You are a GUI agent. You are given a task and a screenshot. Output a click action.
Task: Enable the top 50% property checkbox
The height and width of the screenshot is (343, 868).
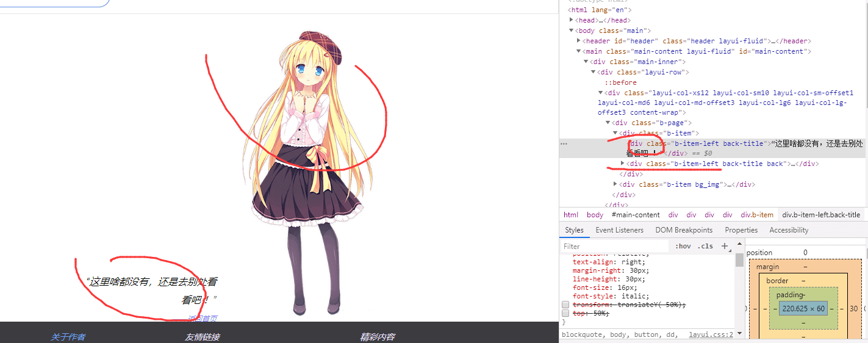click(565, 313)
